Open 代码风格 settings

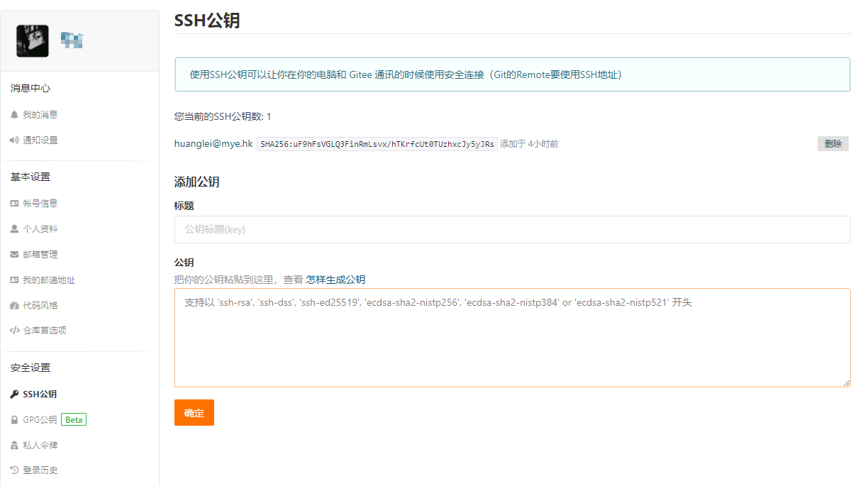(40, 305)
